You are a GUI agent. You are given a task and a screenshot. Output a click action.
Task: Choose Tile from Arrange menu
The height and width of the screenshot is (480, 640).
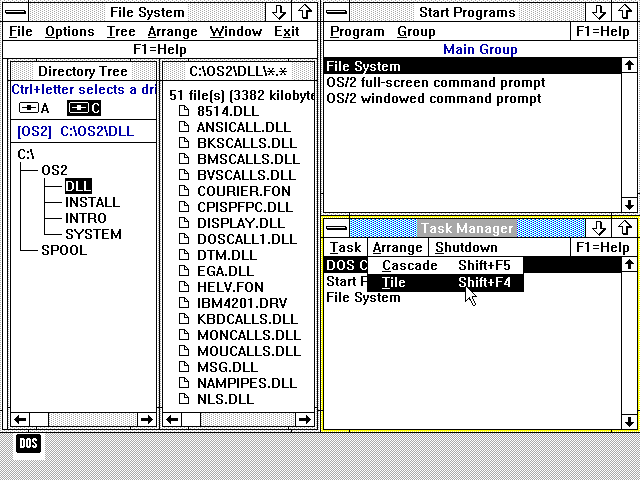pyautogui.click(x=445, y=282)
